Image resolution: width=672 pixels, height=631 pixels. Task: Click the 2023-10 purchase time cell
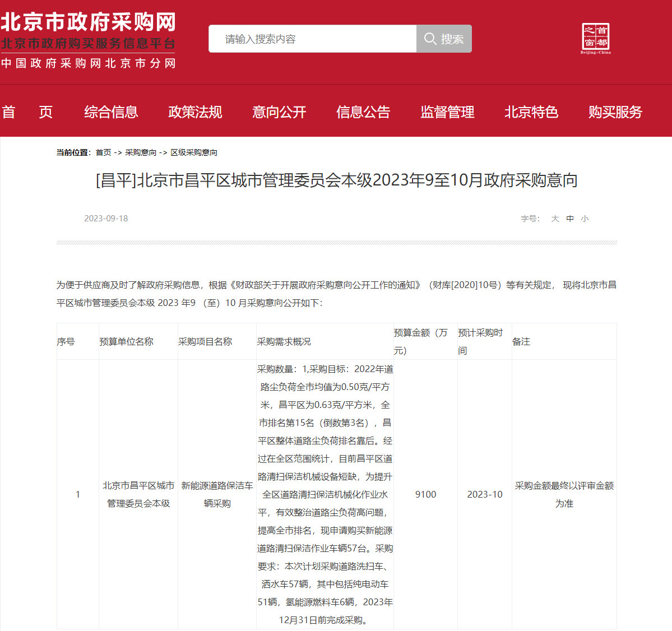(x=485, y=494)
